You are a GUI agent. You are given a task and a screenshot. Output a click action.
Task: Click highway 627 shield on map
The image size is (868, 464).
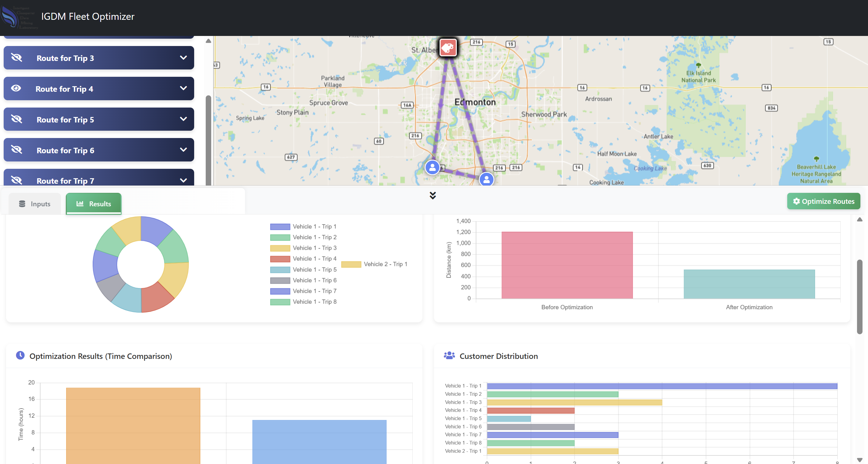click(291, 157)
